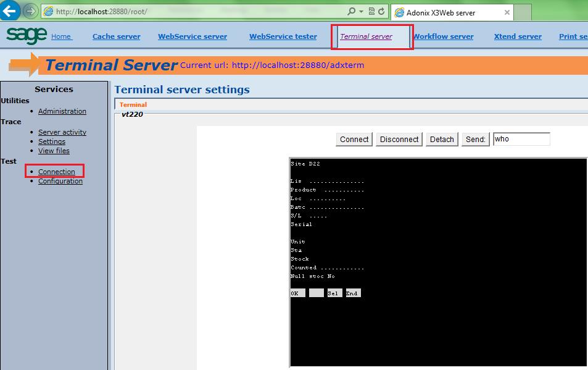Open Server activity under Trace
The image size is (588, 370).
coord(62,132)
